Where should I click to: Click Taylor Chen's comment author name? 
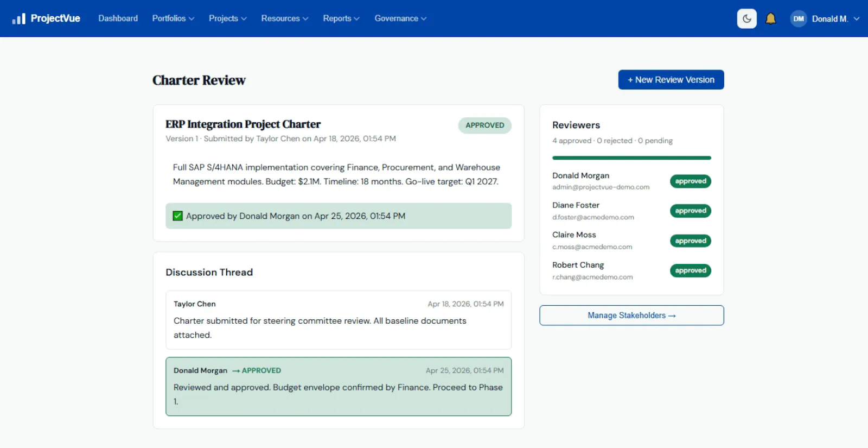(x=194, y=304)
